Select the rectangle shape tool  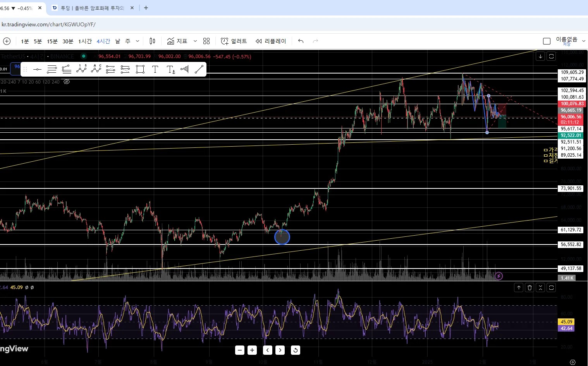click(x=140, y=69)
